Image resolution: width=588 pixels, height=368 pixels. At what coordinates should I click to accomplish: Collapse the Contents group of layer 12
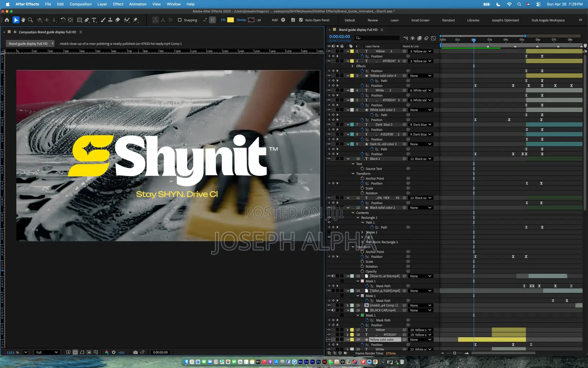[353, 213]
